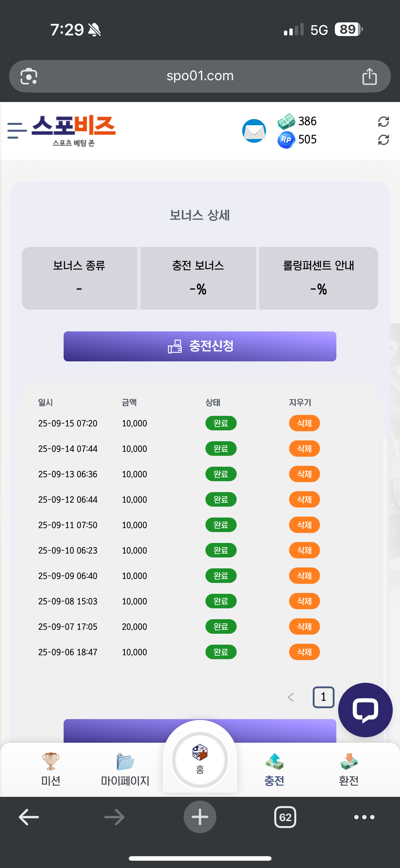This screenshot has width=400, height=868.
Task: Tap the browser share icon
Action: [x=369, y=77]
